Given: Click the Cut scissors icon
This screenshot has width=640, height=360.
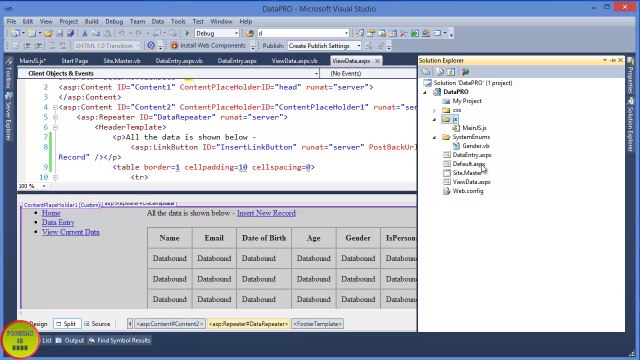Looking at the screenshot, I should coord(85,33).
